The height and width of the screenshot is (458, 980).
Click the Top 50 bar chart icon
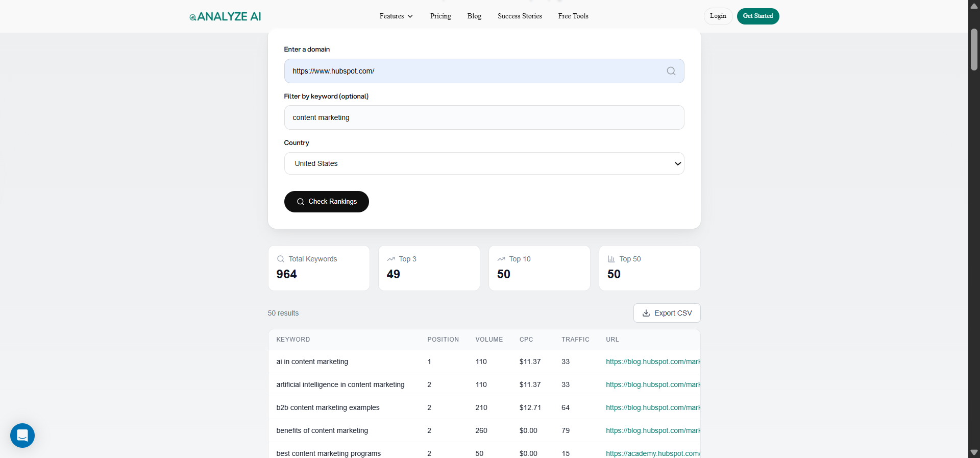click(x=611, y=259)
